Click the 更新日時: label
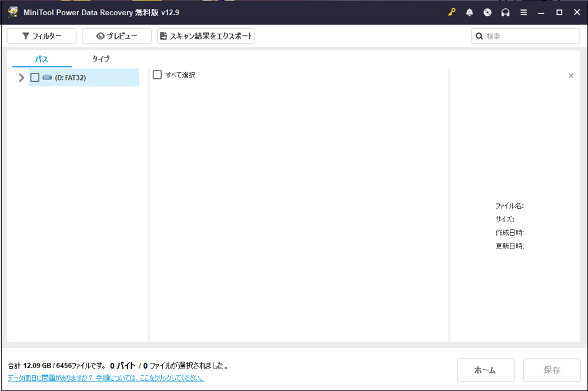The height and width of the screenshot is (391, 588). [510, 246]
